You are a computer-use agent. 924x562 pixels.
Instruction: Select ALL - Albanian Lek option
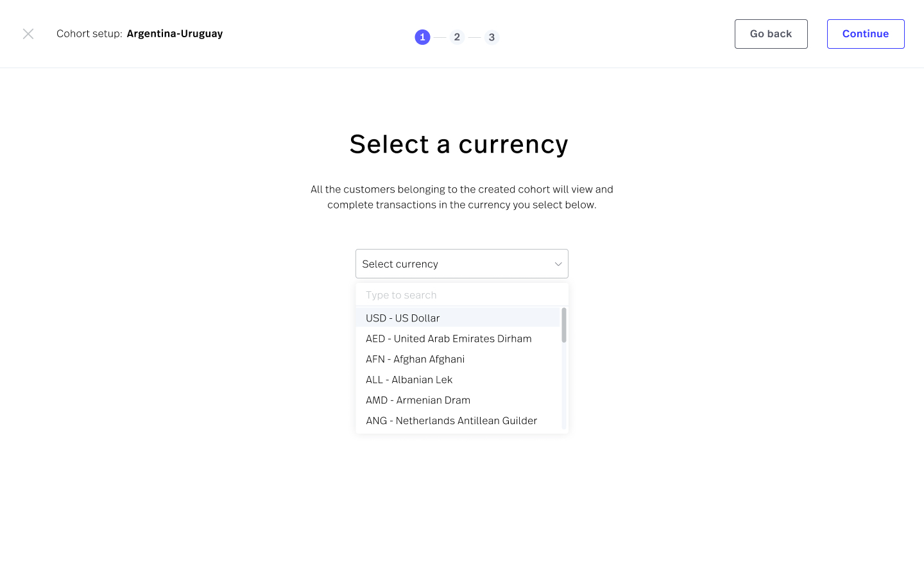pyautogui.click(x=409, y=380)
